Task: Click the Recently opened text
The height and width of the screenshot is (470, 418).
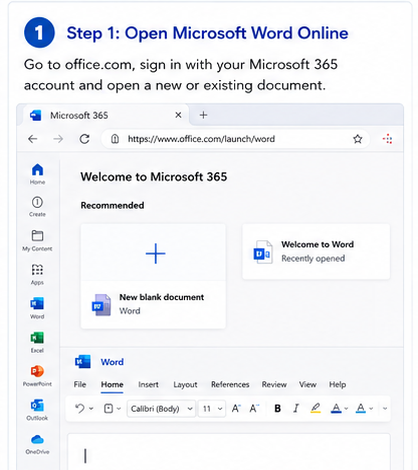Action: (x=313, y=258)
